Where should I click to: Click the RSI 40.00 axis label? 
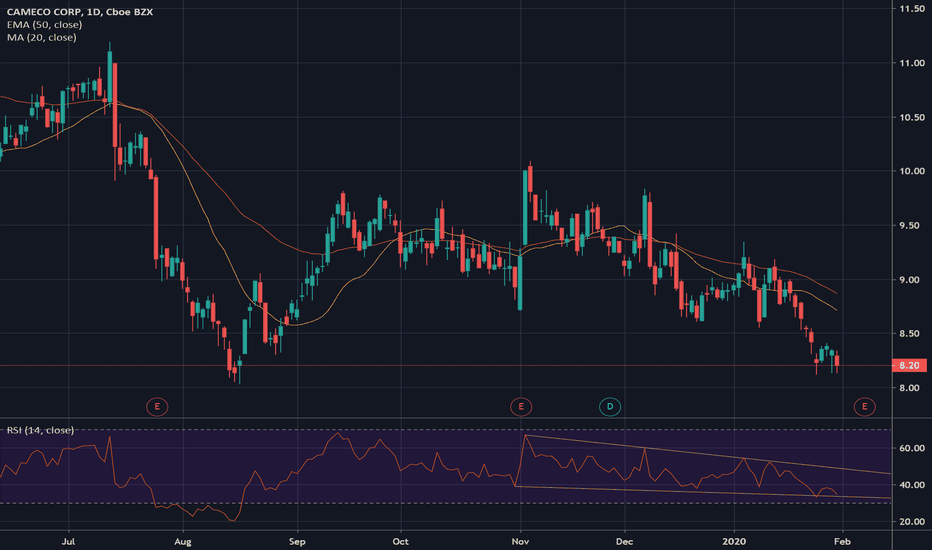[x=912, y=485]
